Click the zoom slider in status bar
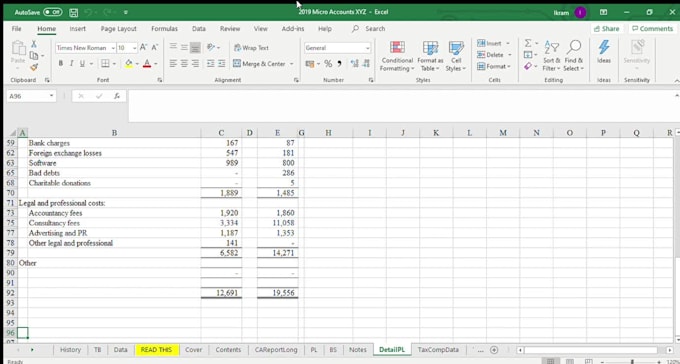The width and height of the screenshot is (680, 364). [632, 361]
